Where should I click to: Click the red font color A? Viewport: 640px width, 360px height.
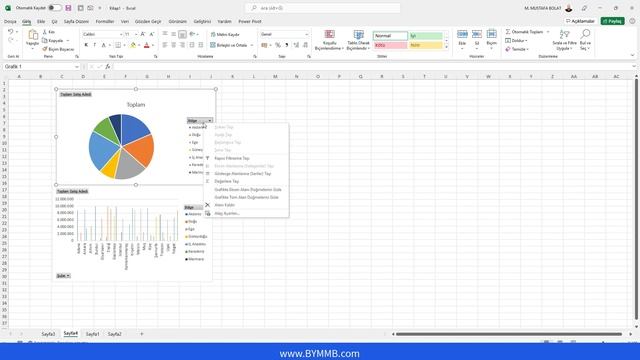(x=147, y=45)
